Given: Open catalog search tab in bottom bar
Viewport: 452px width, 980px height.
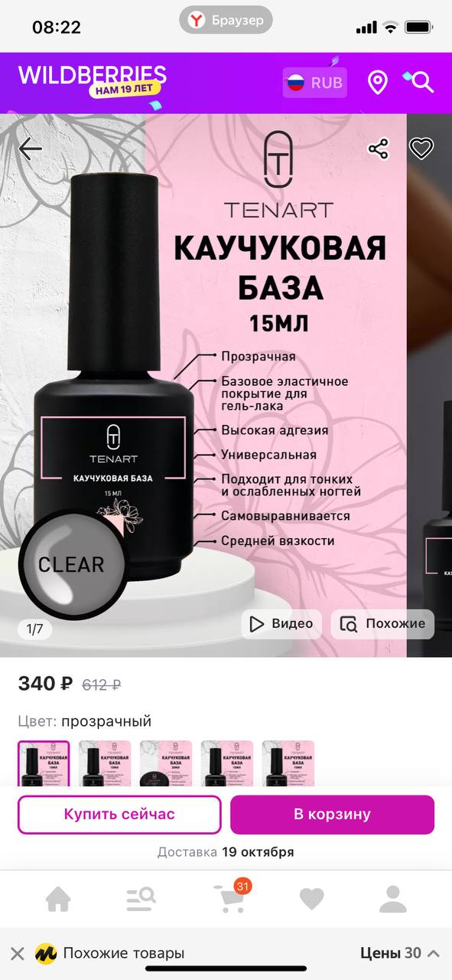Looking at the screenshot, I should click(x=141, y=899).
